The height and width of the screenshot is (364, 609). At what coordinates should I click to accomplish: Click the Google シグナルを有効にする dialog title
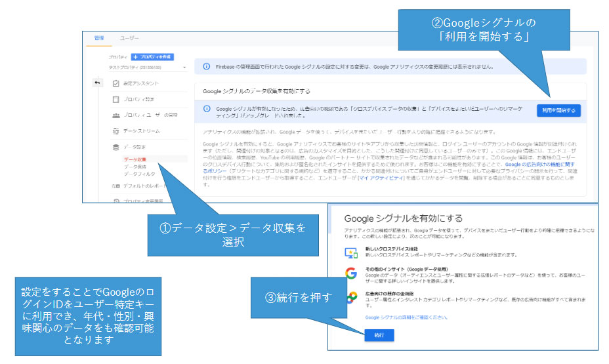403,218
